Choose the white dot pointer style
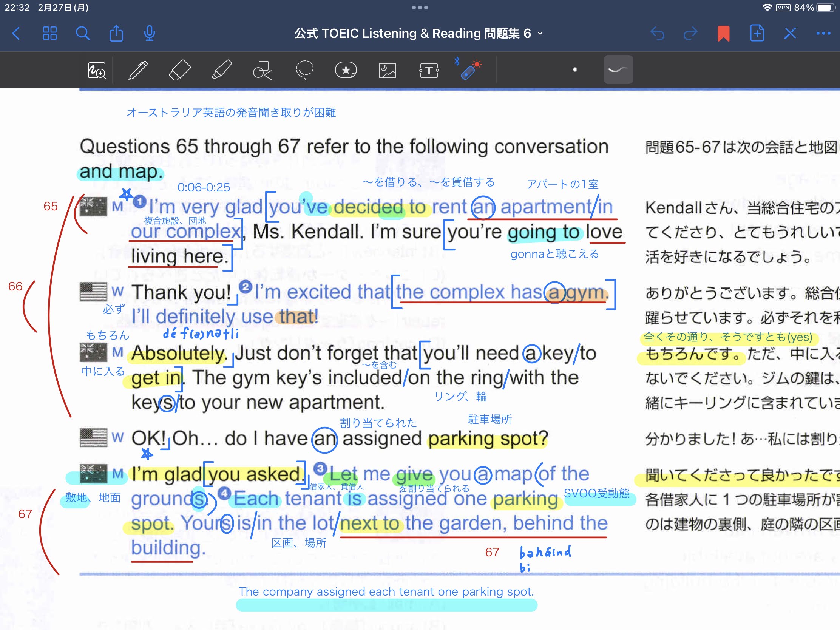Image resolution: width=840 pixels, height=630 pixels. (574, 69)
